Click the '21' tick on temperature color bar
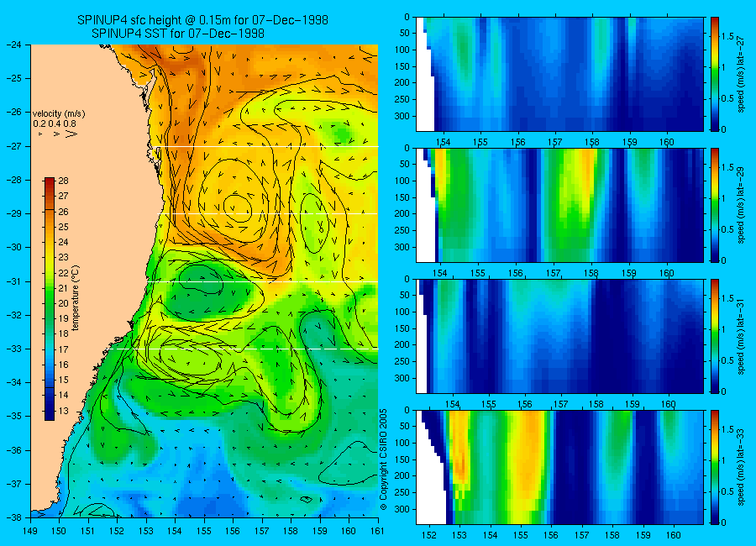 [x=64, y=288]
